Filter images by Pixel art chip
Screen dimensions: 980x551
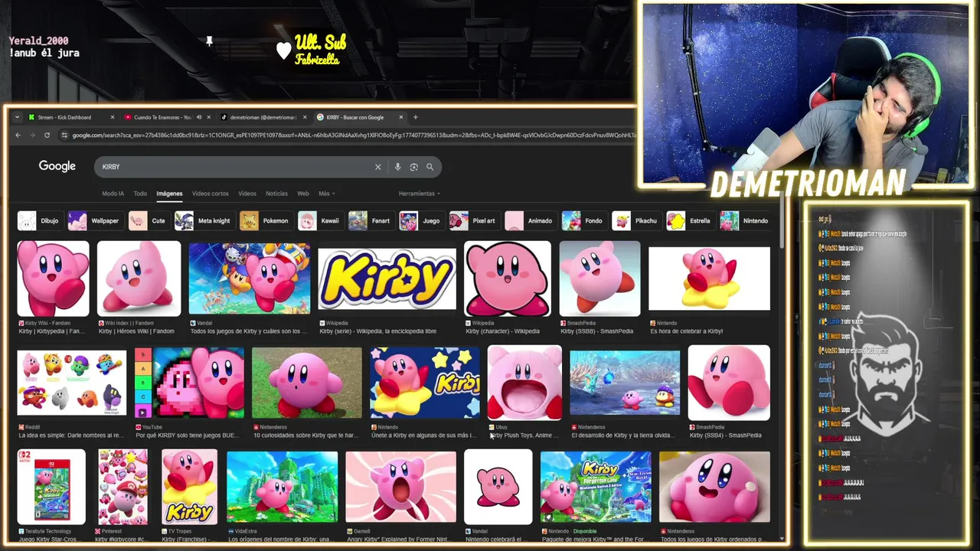[473, 221]
